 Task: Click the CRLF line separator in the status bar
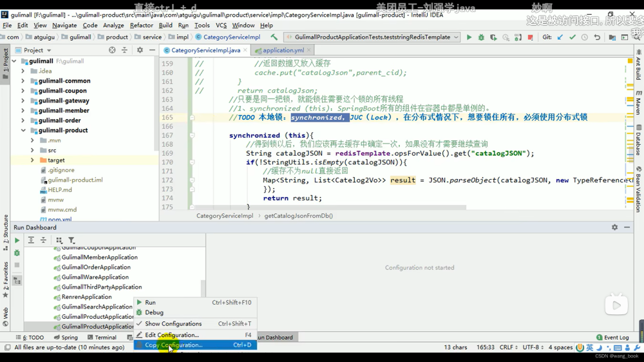(x=509, y=347)
